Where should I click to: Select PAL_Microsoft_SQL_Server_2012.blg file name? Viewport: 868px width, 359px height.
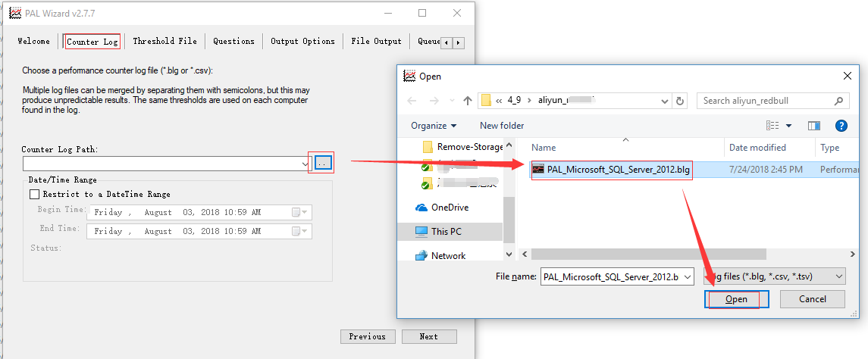pyautogui.click(x=619, y=170)
